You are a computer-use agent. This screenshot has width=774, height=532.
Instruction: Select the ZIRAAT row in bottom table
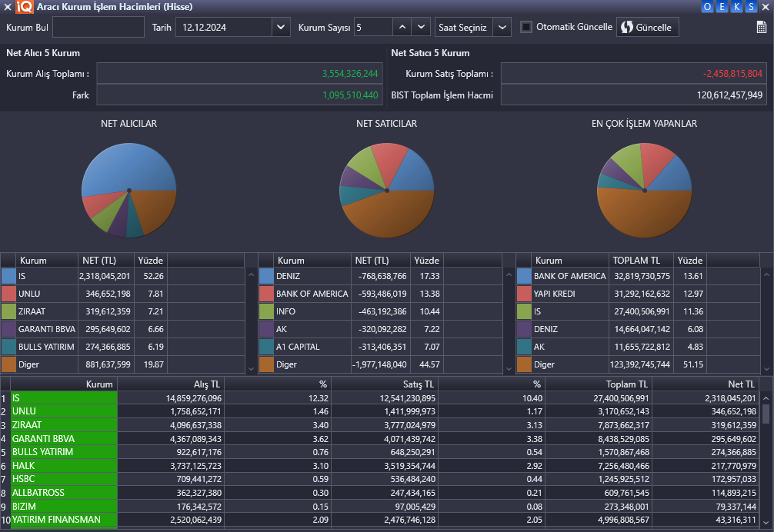(x=379, y=425)
